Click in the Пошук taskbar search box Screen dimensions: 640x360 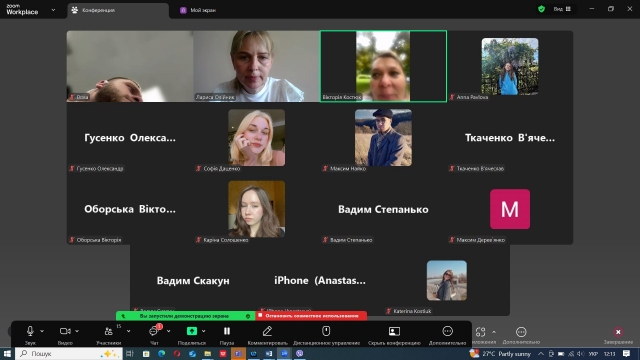[x=69, y=353]
